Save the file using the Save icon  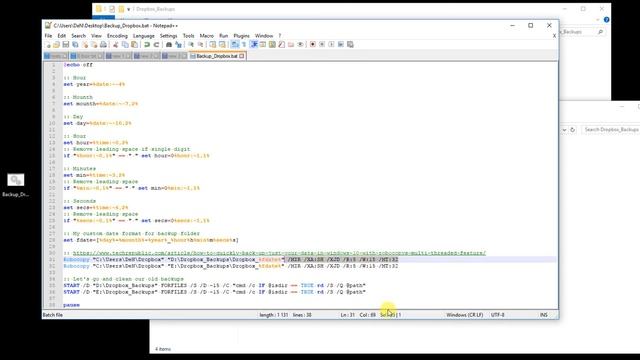coord(66,44)
